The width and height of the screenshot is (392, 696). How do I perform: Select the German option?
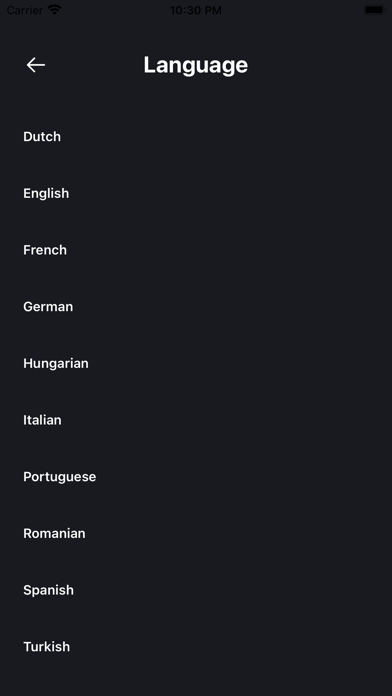click(48, 307)
